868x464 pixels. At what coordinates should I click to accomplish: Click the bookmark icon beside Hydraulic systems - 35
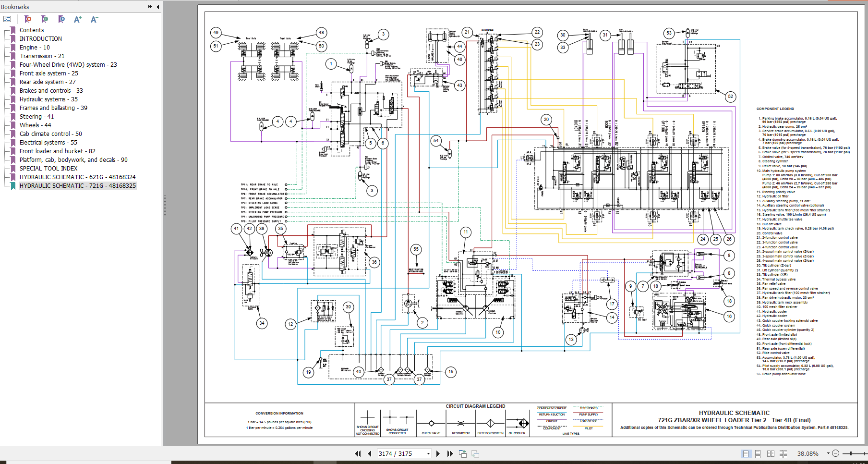tap(13, 99)
